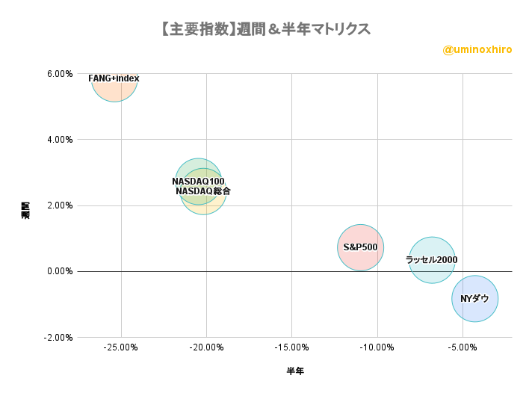Click the @uminoxhiro watermark handle

(x=477, y=49)
